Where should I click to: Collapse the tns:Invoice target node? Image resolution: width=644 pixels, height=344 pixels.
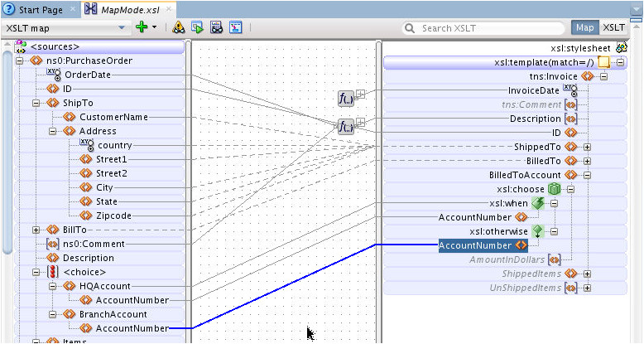click(604, 76)
